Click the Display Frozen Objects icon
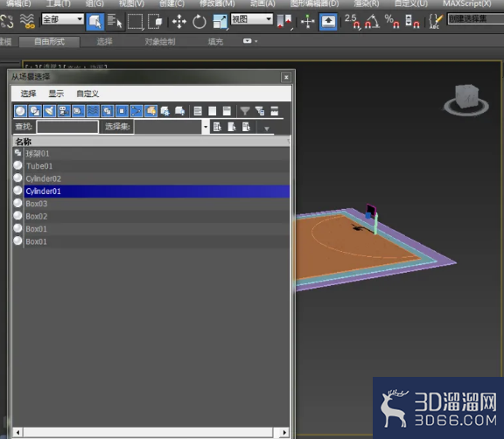504x439 pixels. click(165, 111)
